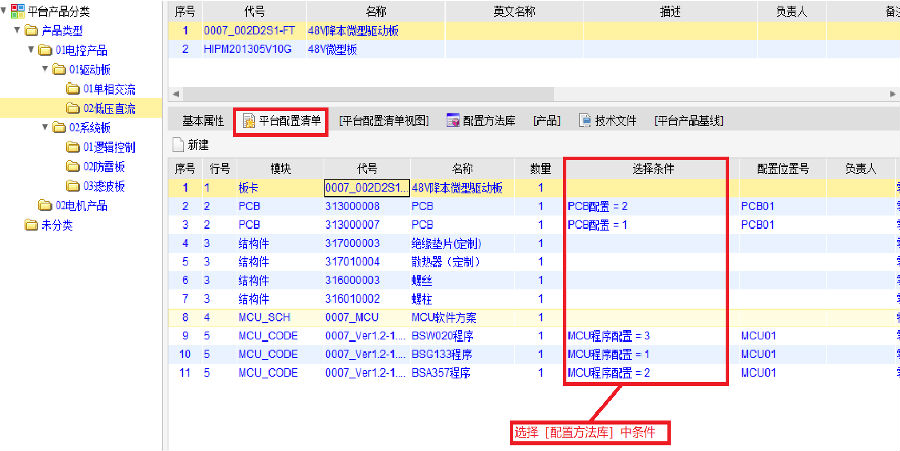Click the 新建 document icon
The image size is (900, 451).
178,145
